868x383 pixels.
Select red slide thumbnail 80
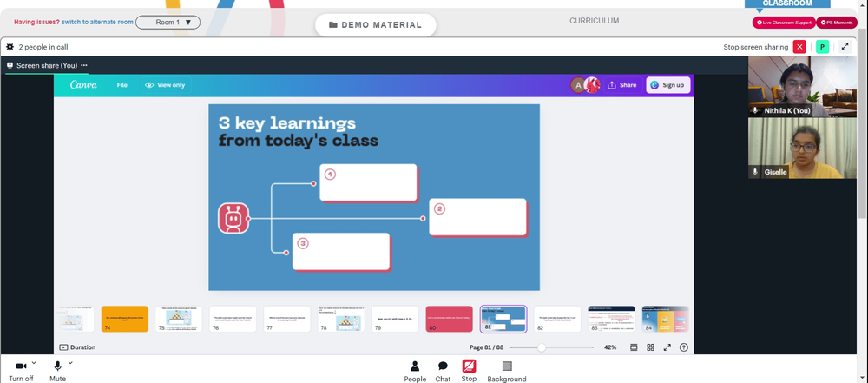click(x=449, y=320)
